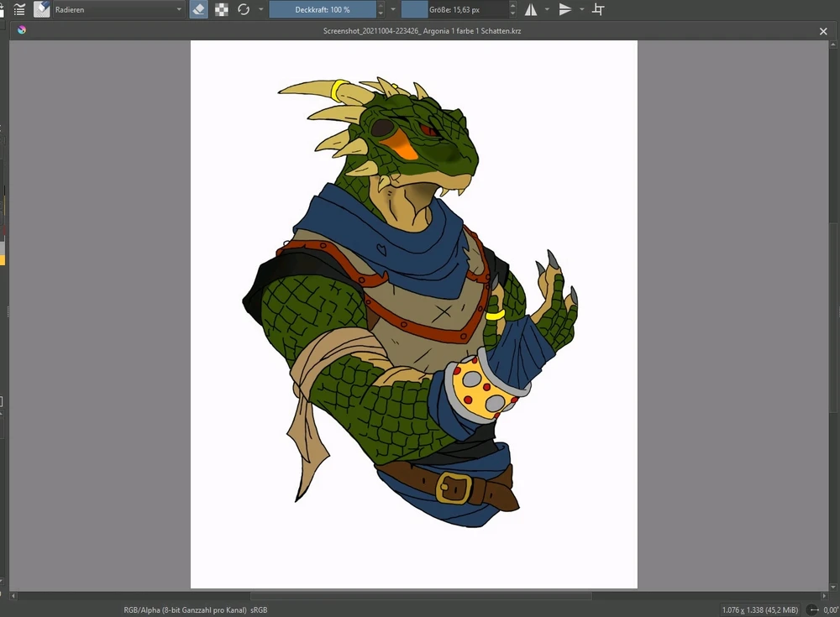Viewport: 840px width, 617px height.
Task: Enable wrap-around mode icon
Action: (598, 9)
